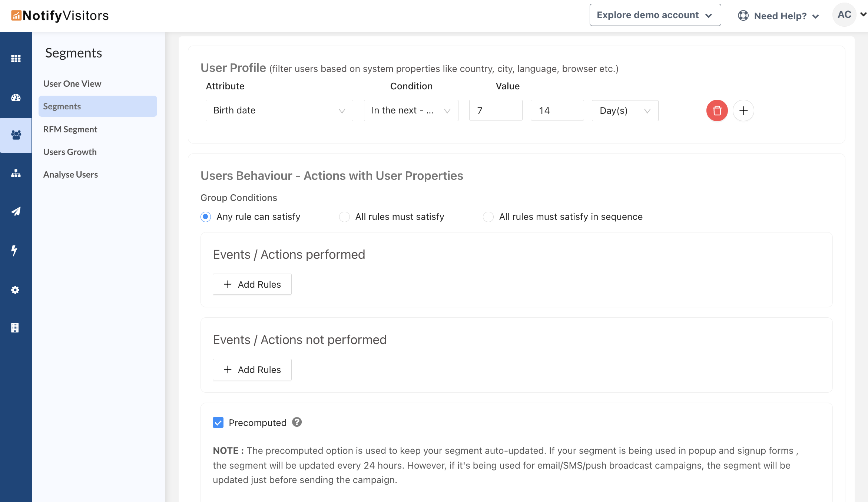This screenshot has height=502, width=868.
Task: Click the red trash delete rule icon
Action: 717,110
